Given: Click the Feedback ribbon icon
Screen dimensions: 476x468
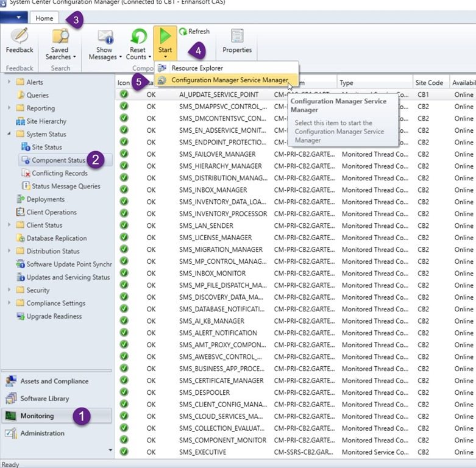Looking at the screenshot, I should coord(20,37).
